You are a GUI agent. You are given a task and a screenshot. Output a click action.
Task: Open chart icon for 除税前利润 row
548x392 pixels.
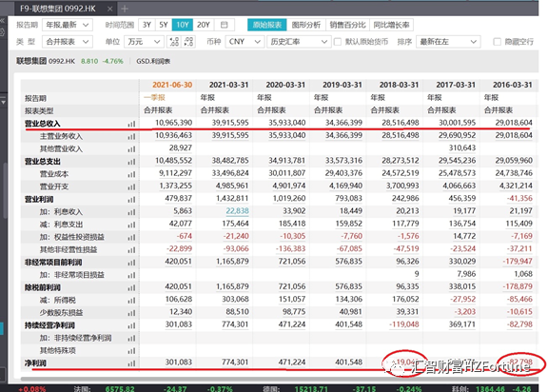coord(131,288)
